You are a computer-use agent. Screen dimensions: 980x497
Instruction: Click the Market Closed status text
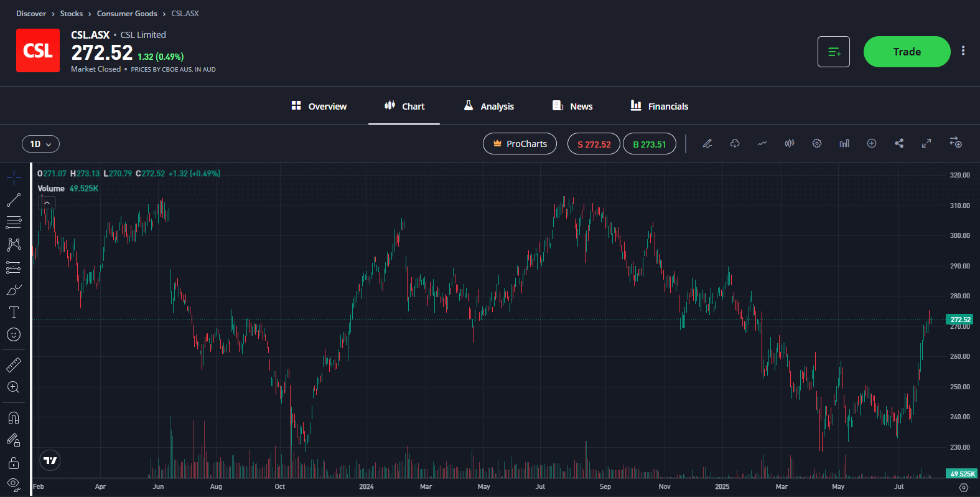96,69
